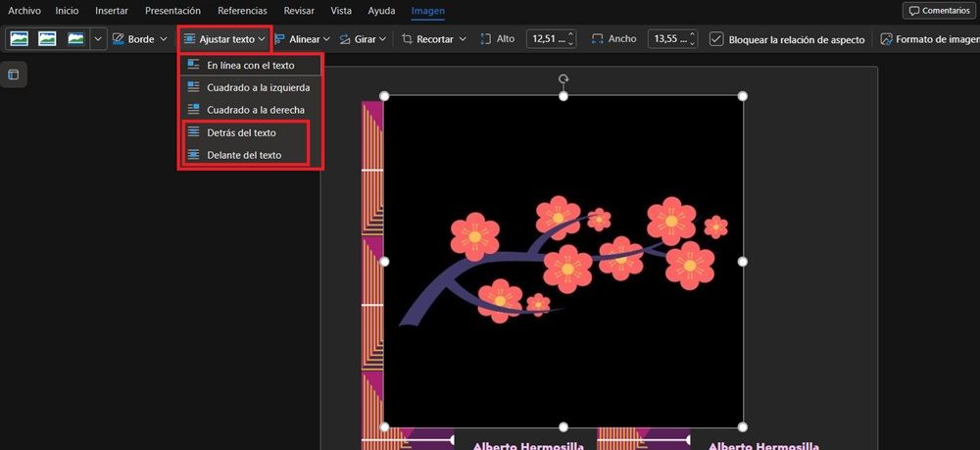Choose the third picture style thumbnail

[x=75, y=39]
